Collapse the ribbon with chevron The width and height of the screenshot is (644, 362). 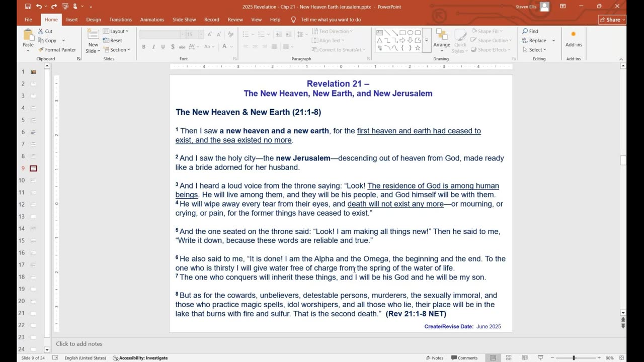[x=621, y=59]
